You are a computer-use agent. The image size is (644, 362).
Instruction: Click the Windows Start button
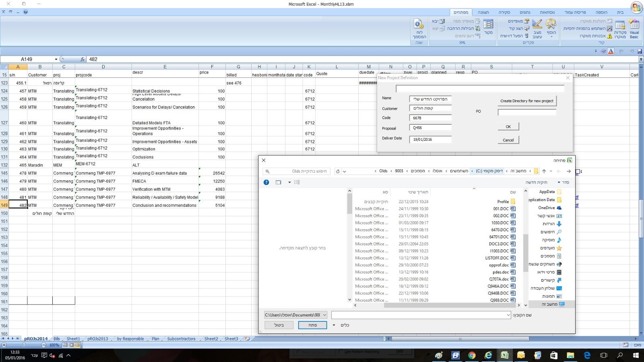(x=636, y=355)
